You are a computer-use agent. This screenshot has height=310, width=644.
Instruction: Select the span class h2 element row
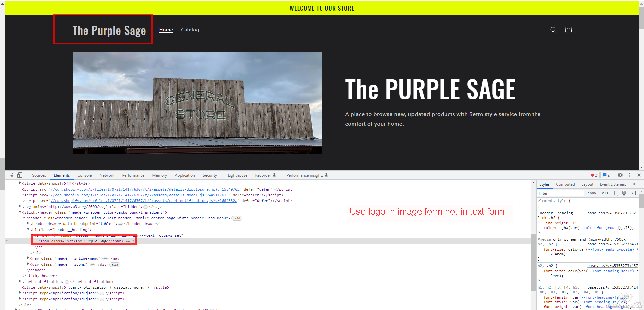tap(268, 241)
